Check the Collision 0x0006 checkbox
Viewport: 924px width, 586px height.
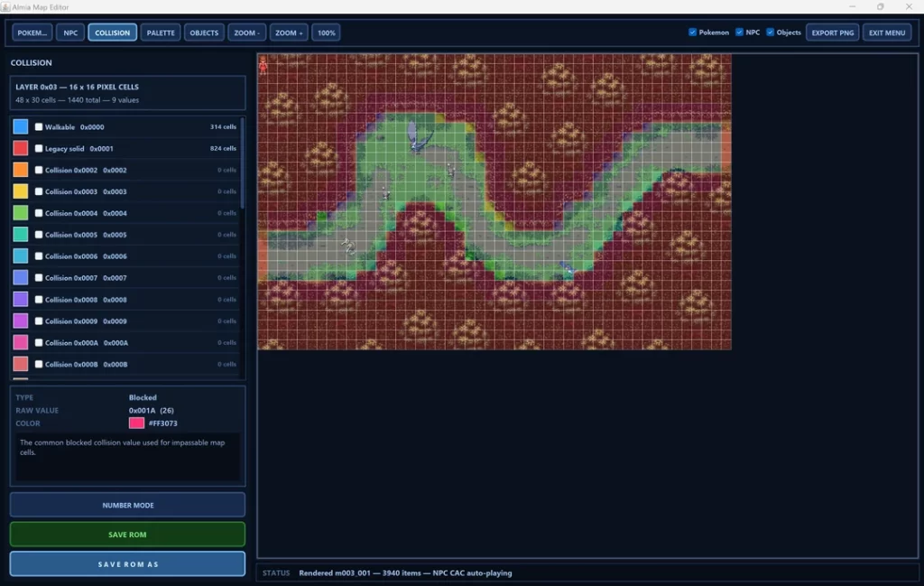tap(39, 256)
